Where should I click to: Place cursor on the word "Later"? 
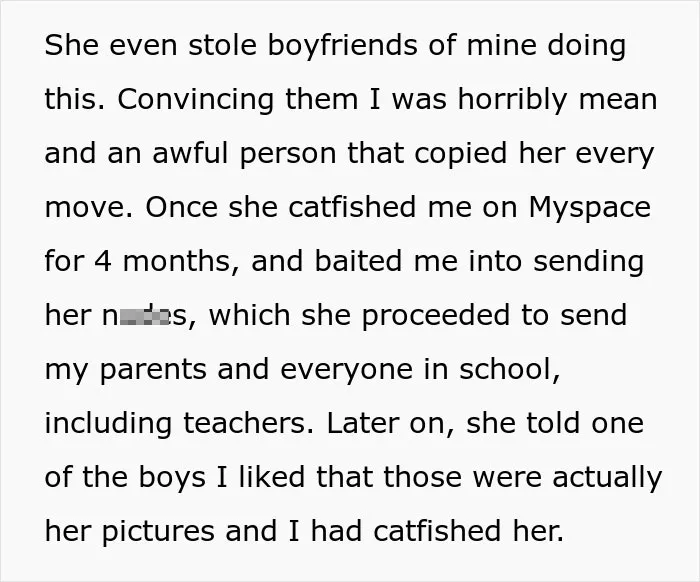[x=362, y=424]
